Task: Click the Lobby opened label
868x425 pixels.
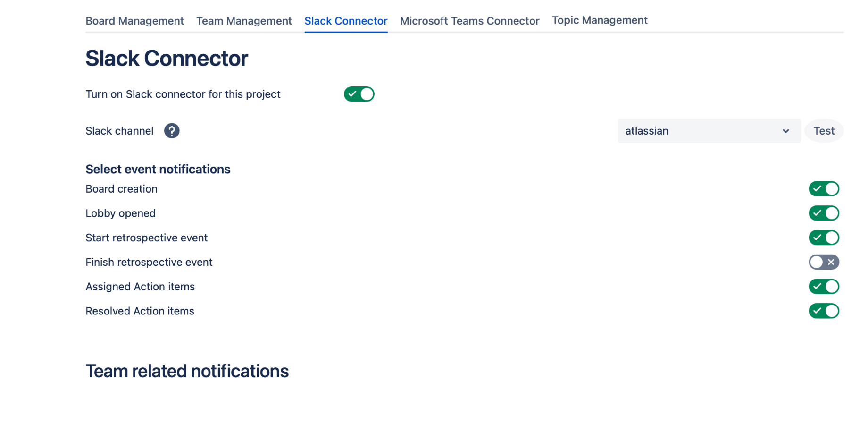Action: click(120, 213)
